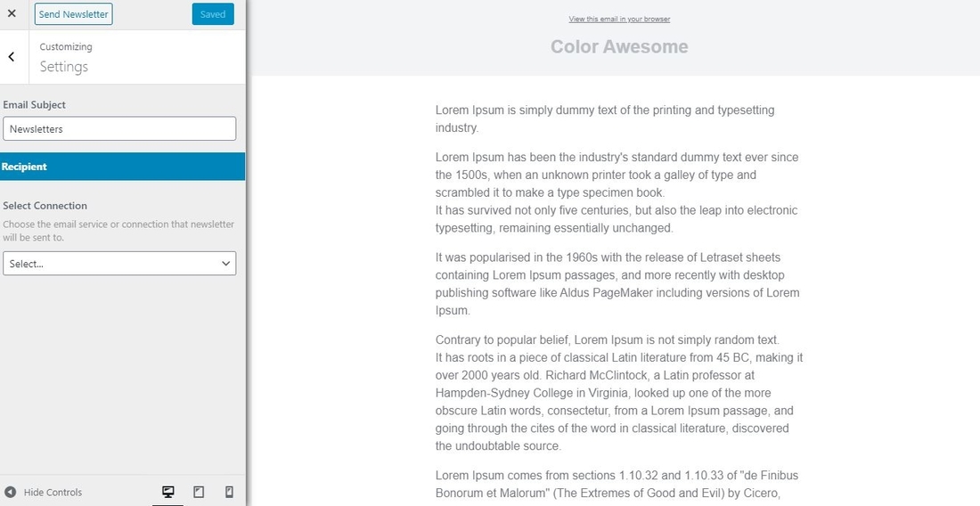Open View this email in your browser link
This screenshot has width=980, height=506.
(619, 19)
